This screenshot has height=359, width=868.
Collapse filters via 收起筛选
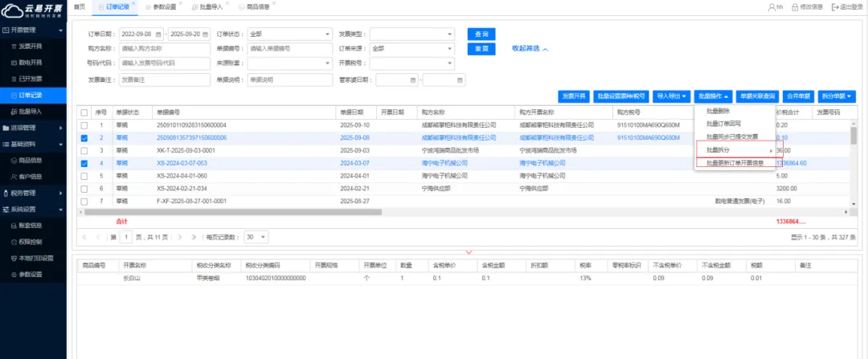pos(530,48)
